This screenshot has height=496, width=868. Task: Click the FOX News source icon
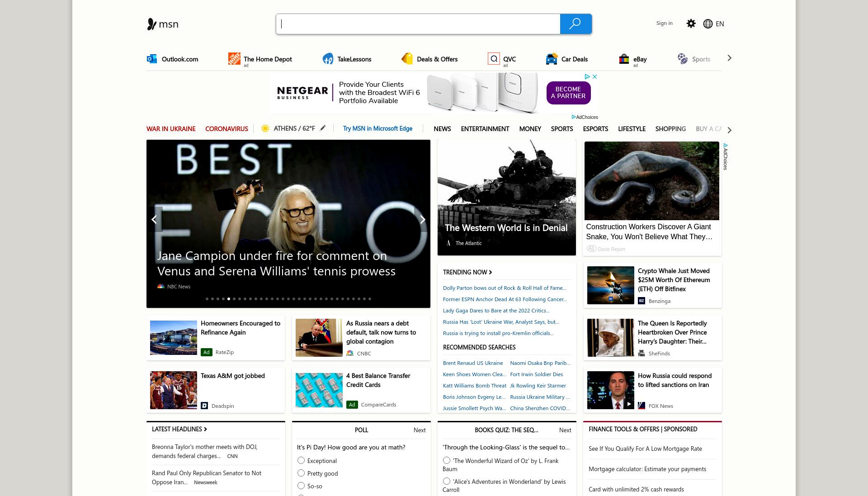(642, 406)
